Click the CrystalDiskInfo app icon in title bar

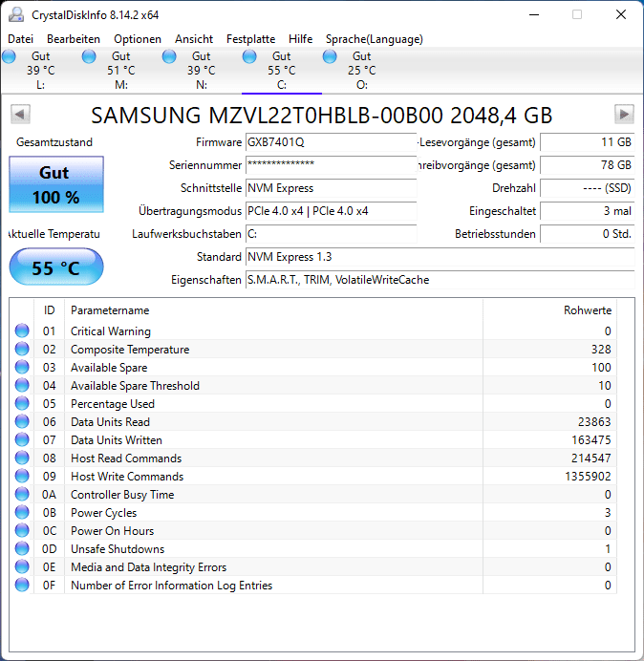[x=16, y=14]
